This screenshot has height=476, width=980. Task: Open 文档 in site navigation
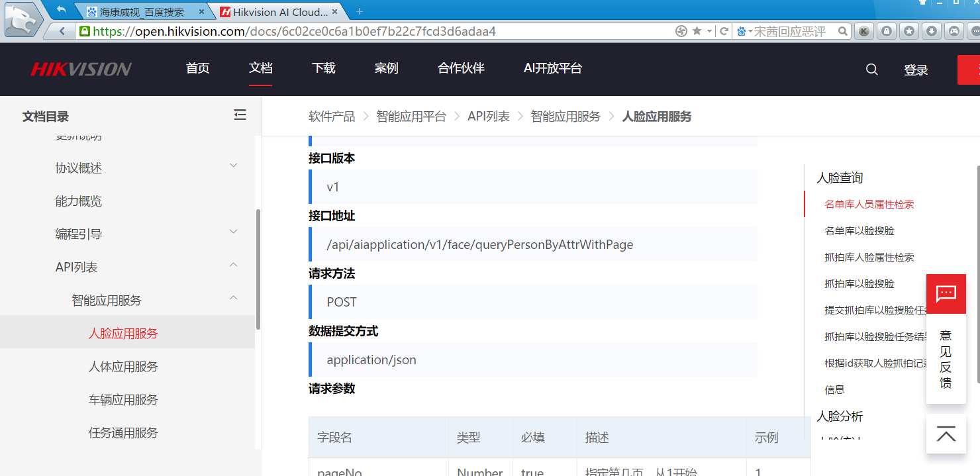[x=260, y=68]
